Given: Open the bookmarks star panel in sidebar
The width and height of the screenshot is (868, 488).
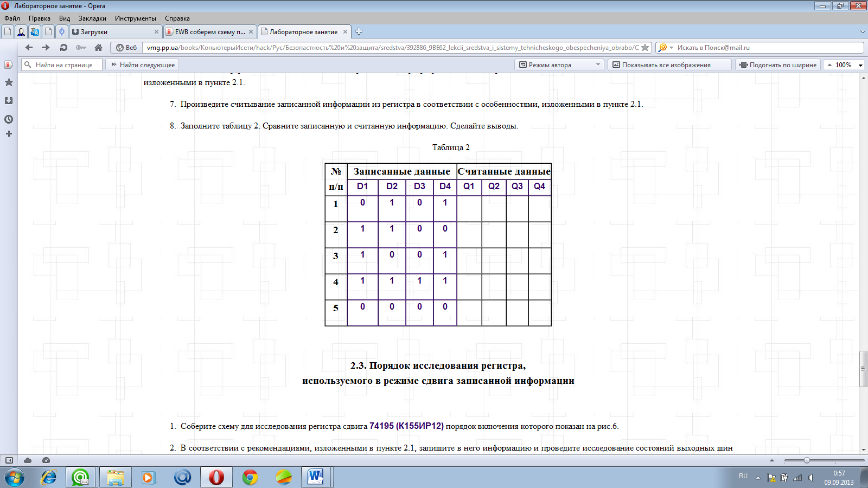Looking at the screenshot, I should (9, 82).
